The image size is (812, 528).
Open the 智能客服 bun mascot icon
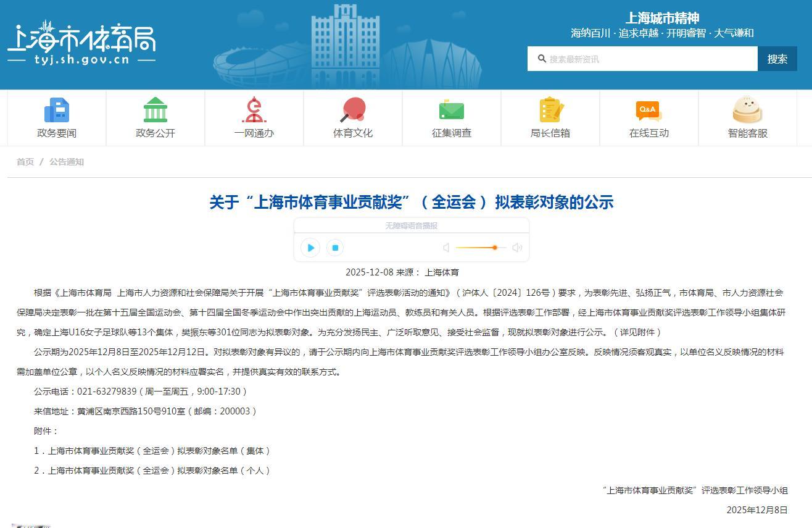coord(747,110)
